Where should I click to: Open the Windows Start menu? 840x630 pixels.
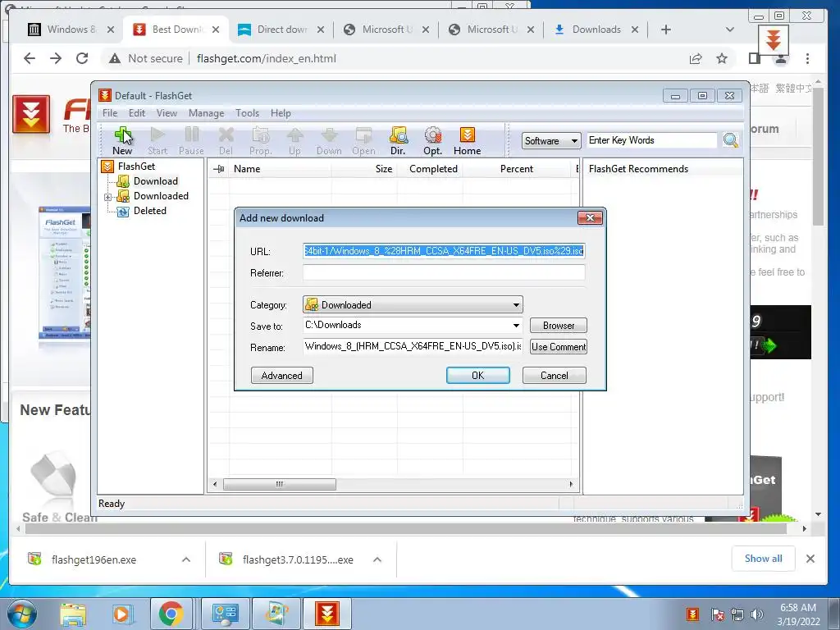point(22,614)
